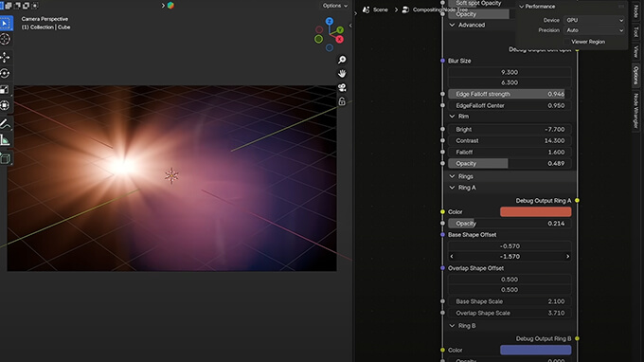This screenshot has width=644, height=362.
Task: Click the Falloff 1.600 field
Action: [x=510, y=152]
